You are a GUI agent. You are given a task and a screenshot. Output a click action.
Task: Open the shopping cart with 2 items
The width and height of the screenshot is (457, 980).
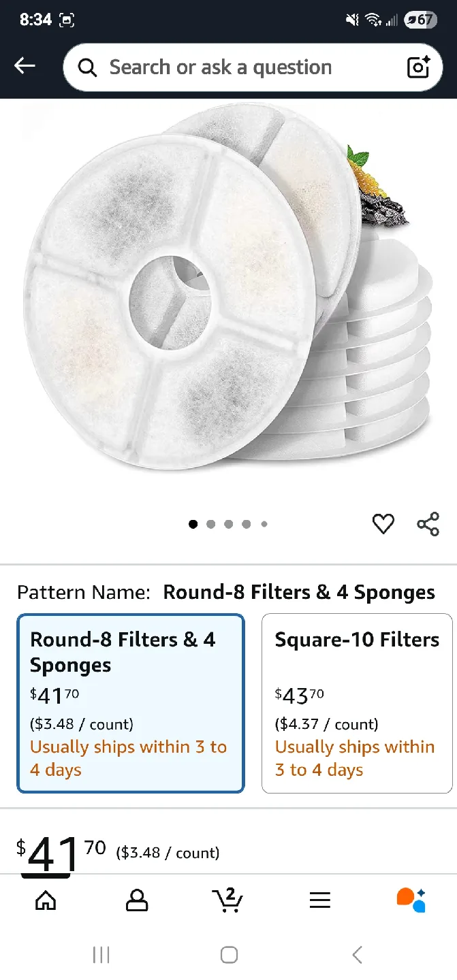227,900
